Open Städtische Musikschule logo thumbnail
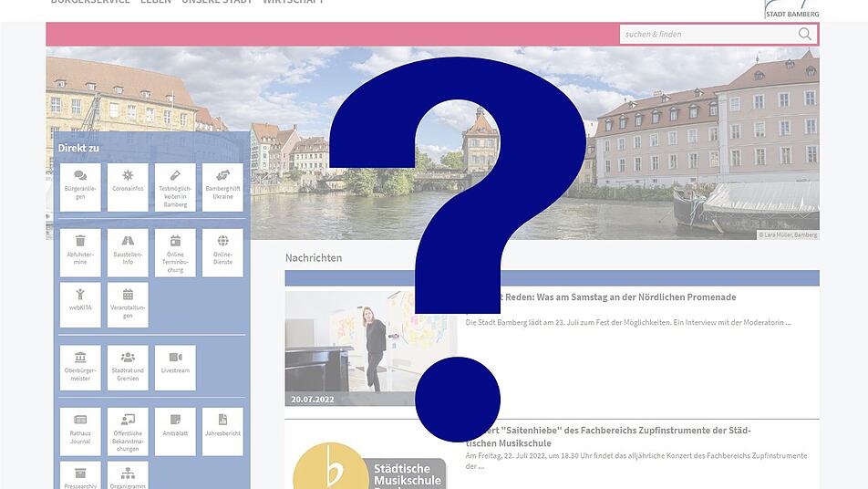The height and width of the screenshot is (489, 868). coord(369,464)
